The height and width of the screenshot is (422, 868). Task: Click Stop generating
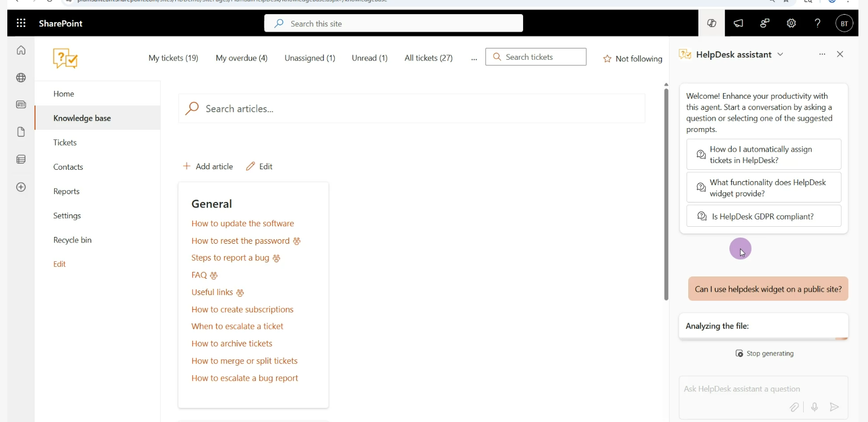point(764,354)
